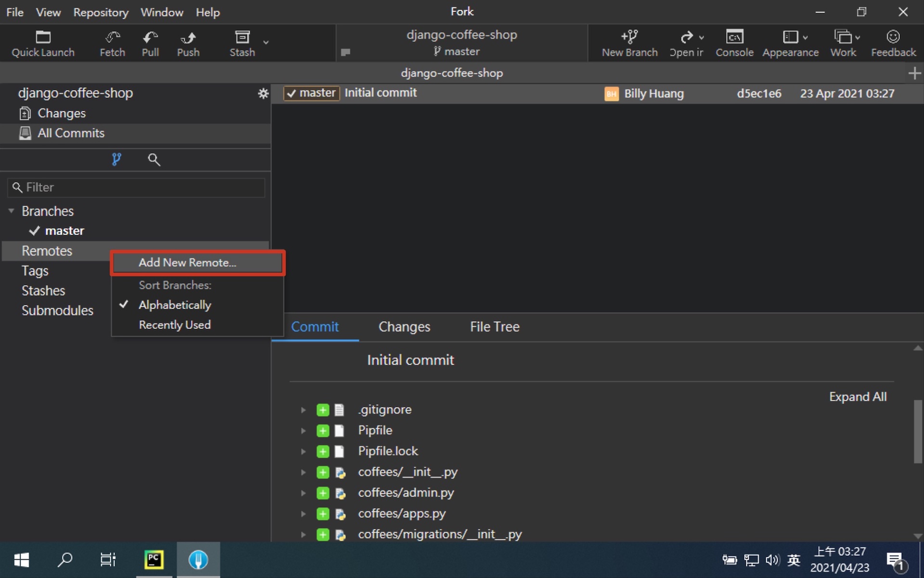This screenshot has height=578, width=924.
Task: Expand the .gitignore file diff
Action: tap(303, 410)
